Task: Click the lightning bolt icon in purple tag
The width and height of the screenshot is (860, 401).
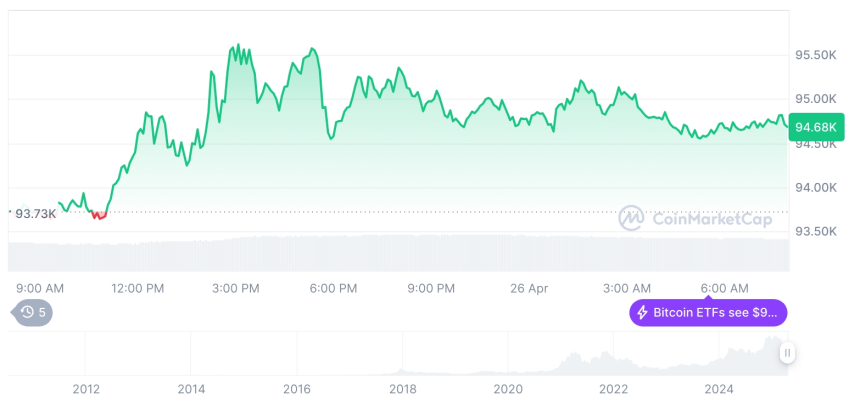Action: (643, 313)
